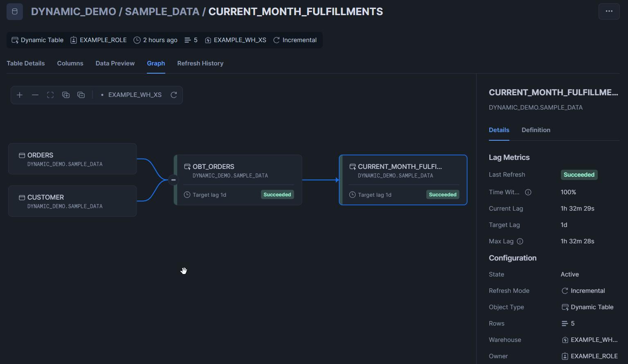The image size is (628, 364).
Task: Click EXAMPLE_WH_XS in header info bar
Action: [240, 40]
